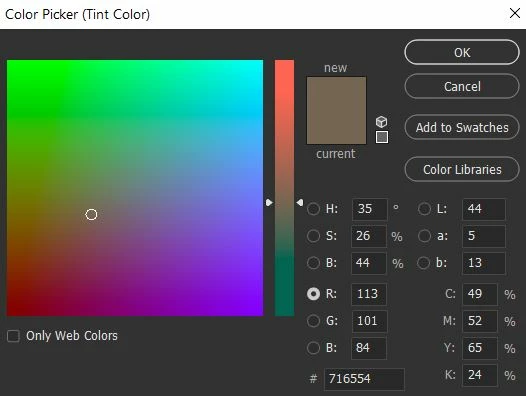526x396 pixels.
Task: Click the circular color selection marker
Action: click(91, 214)
